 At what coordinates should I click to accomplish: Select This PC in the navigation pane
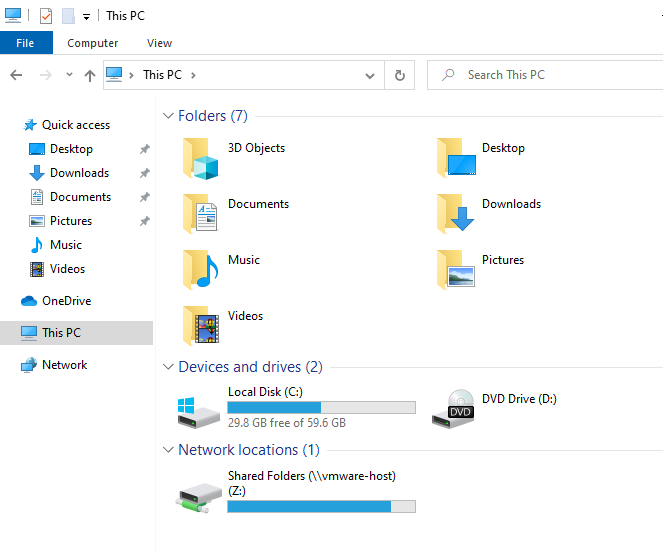coord(76,333)
